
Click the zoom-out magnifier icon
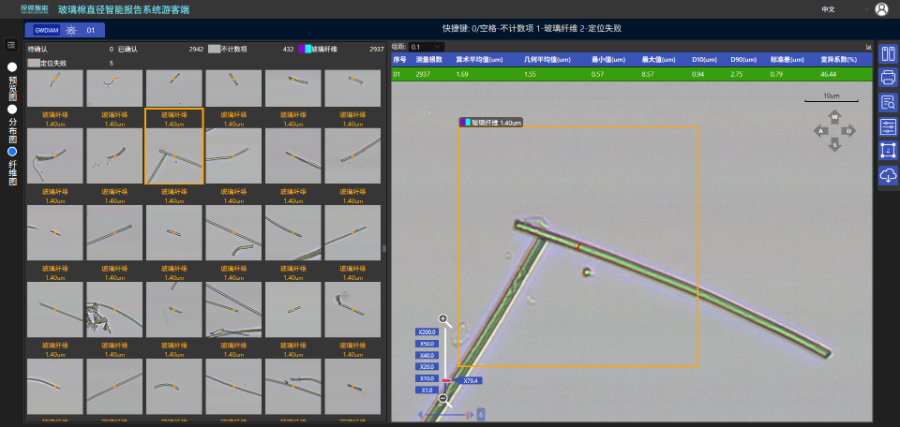(x=443, y=398)
